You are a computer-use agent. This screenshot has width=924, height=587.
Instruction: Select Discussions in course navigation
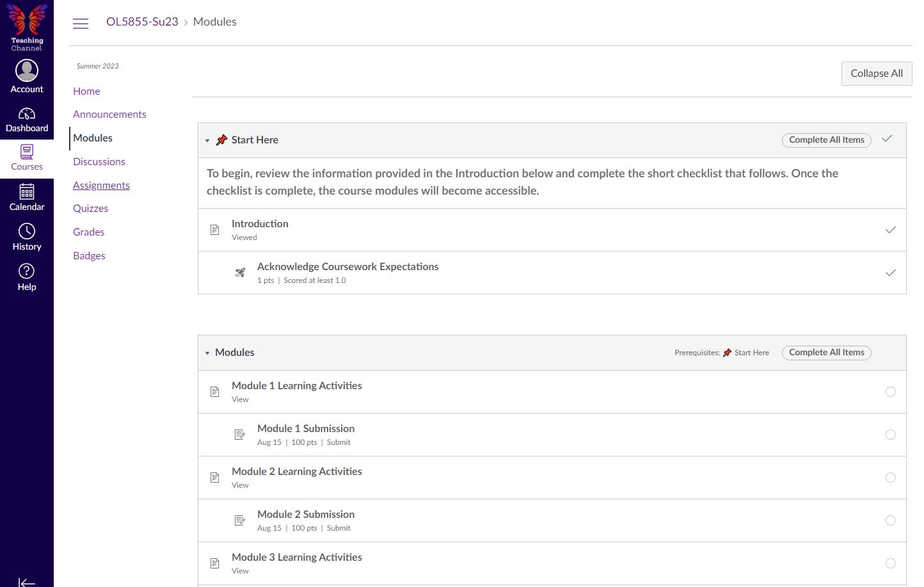(x=99, y=161)
